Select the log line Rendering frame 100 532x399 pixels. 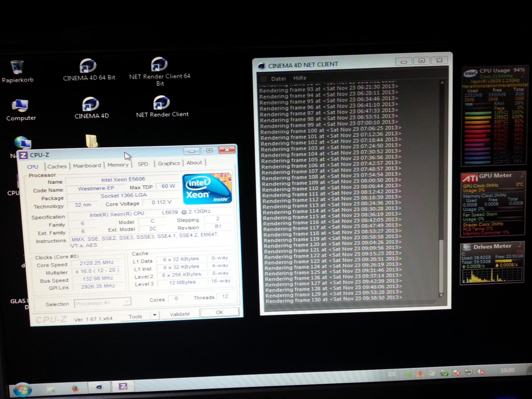pyautogui.click(x=330, y=130)
